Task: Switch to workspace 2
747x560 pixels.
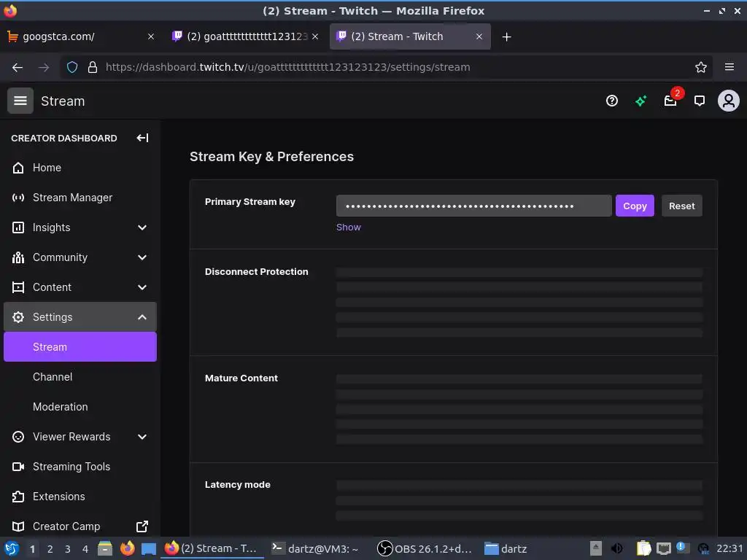Action: coord(50,549)
